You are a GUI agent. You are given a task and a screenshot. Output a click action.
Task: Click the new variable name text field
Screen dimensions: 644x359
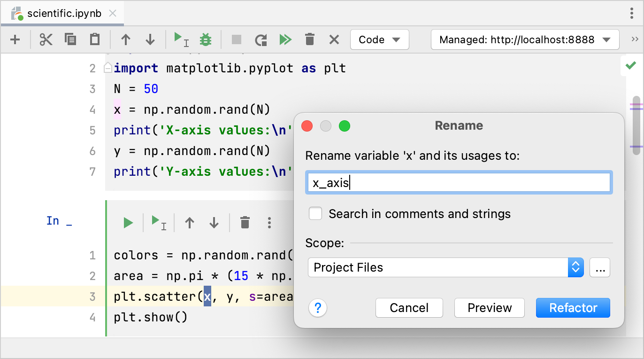click(458, 183)
